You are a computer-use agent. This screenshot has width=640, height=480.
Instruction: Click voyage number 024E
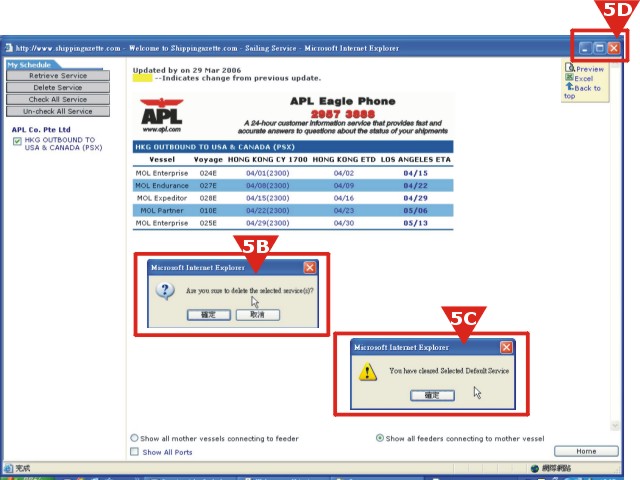click(x=208, y=173)
